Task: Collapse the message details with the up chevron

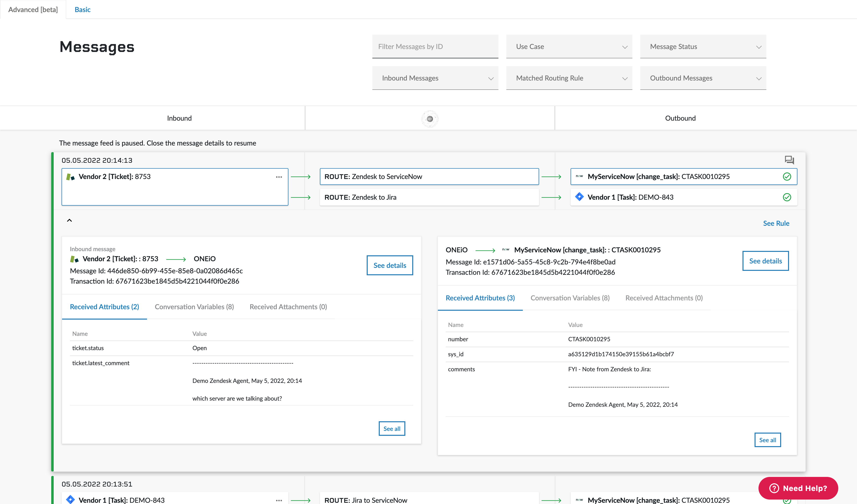Action: (x=69, y=220)
